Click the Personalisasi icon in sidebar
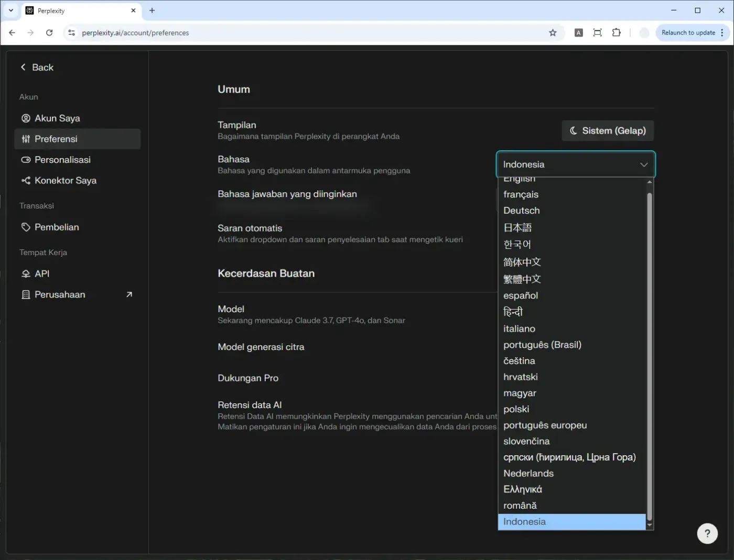734x560 pixels. click(26, 160)
